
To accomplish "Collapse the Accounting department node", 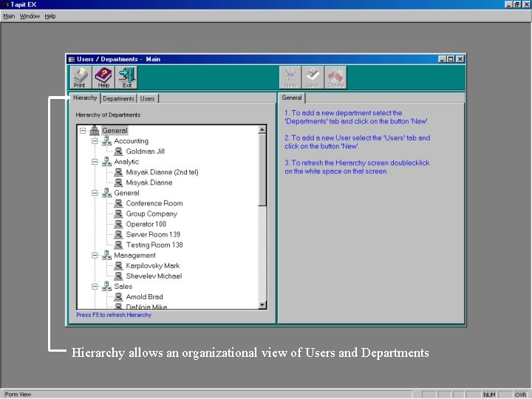I will 95,141.
